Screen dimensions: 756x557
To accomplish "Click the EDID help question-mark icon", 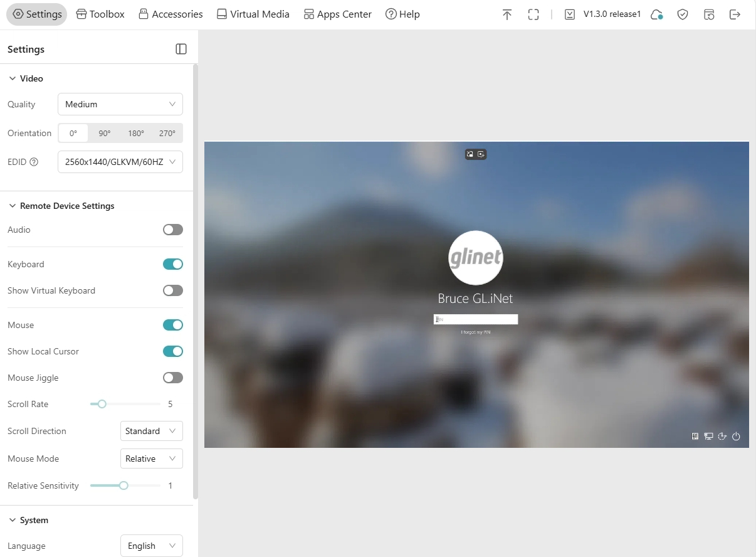I will tap(34, 162).
